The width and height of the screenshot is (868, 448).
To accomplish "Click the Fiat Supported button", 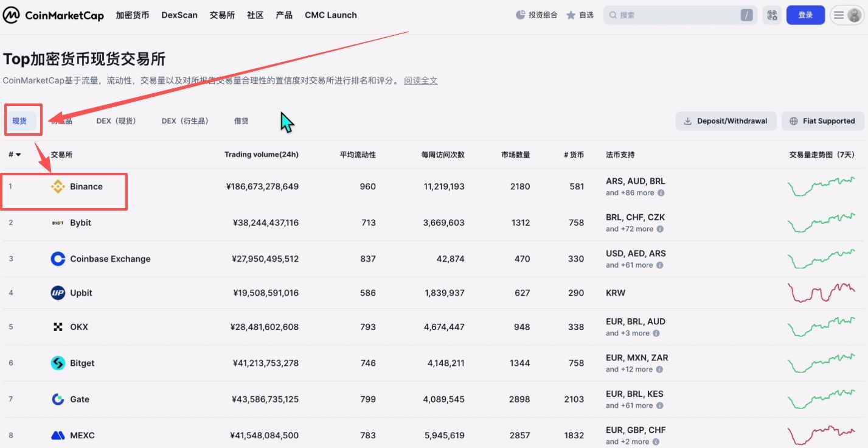I will (x=823, y=121).
